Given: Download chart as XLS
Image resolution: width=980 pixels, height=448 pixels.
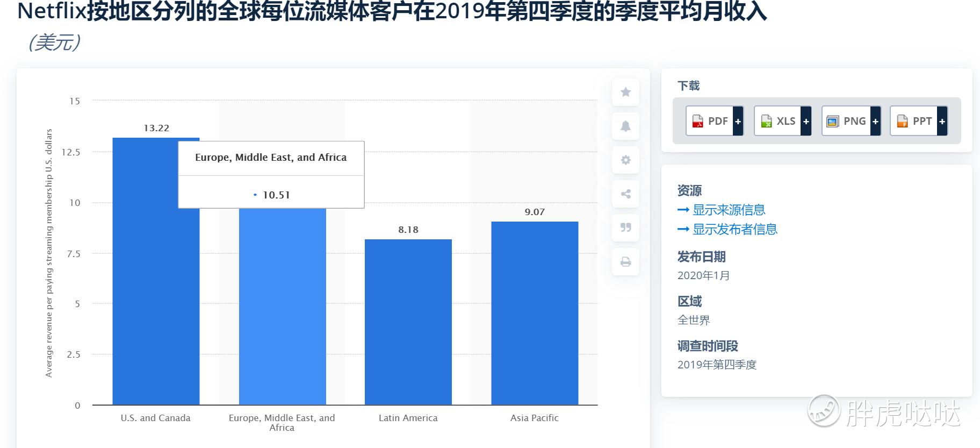Looking at the screenshot, I should [783, 121].
